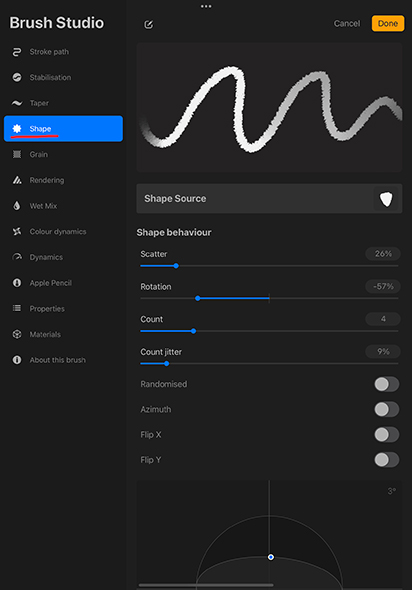Enable Flip Y toggle
The image size is (412, 590).
[x=386, y=459]
